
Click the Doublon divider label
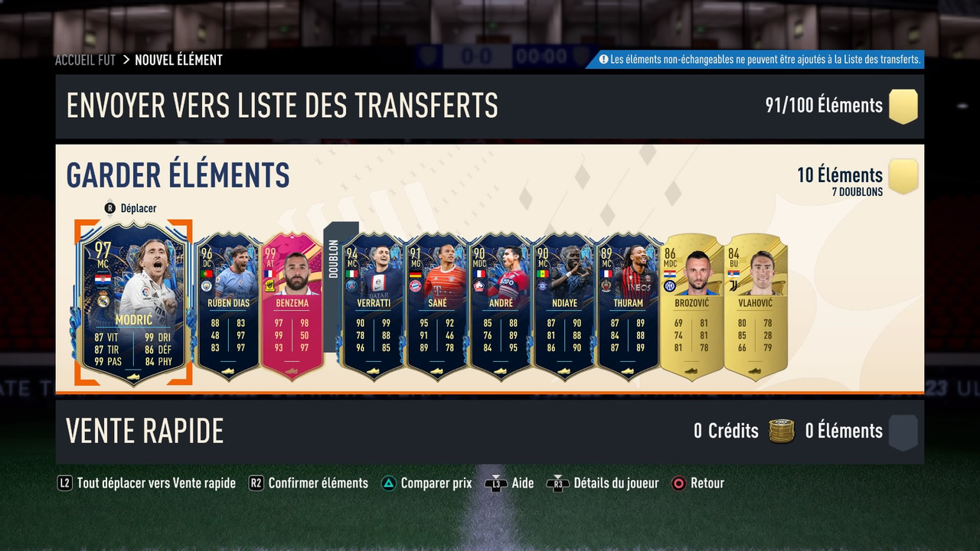tap(334, 259)
